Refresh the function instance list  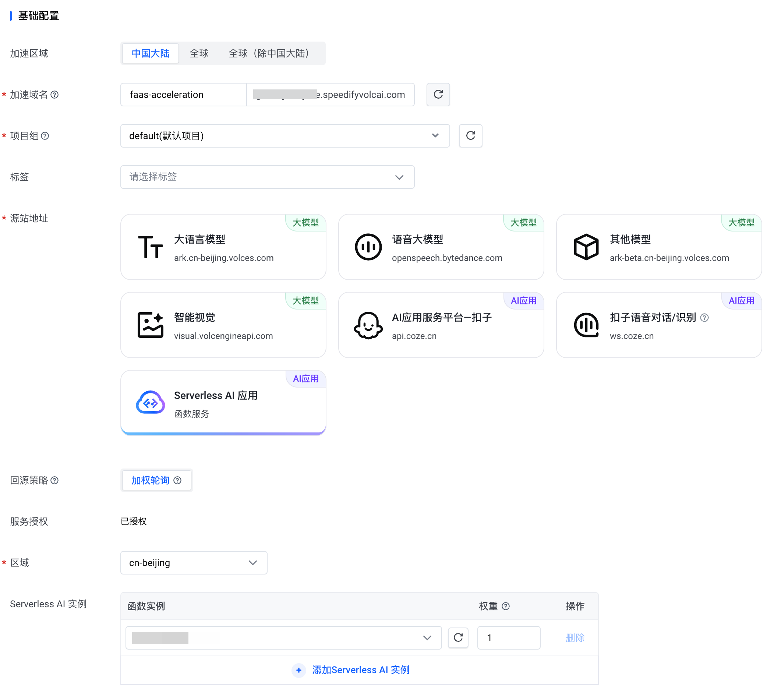(x=459, y=638)
